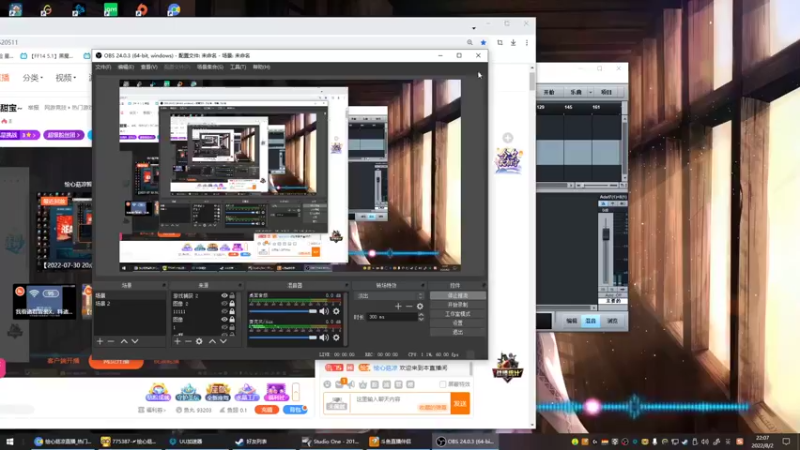Toggle lock on 11111 source
This screenshot has height=450, width=800.
point(232,311)
